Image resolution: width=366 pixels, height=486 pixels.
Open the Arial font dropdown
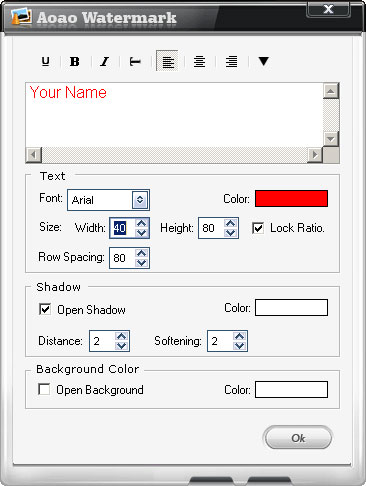[x=140, y=200]
